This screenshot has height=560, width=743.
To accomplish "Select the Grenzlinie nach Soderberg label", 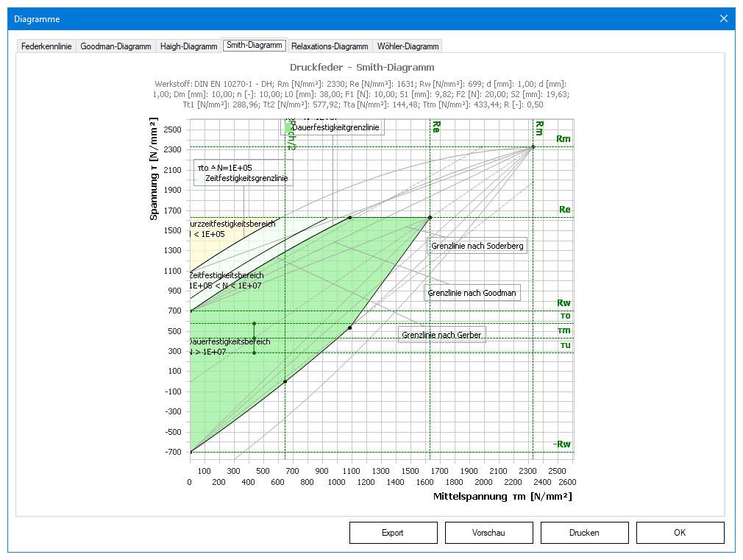I will point(477,246).
